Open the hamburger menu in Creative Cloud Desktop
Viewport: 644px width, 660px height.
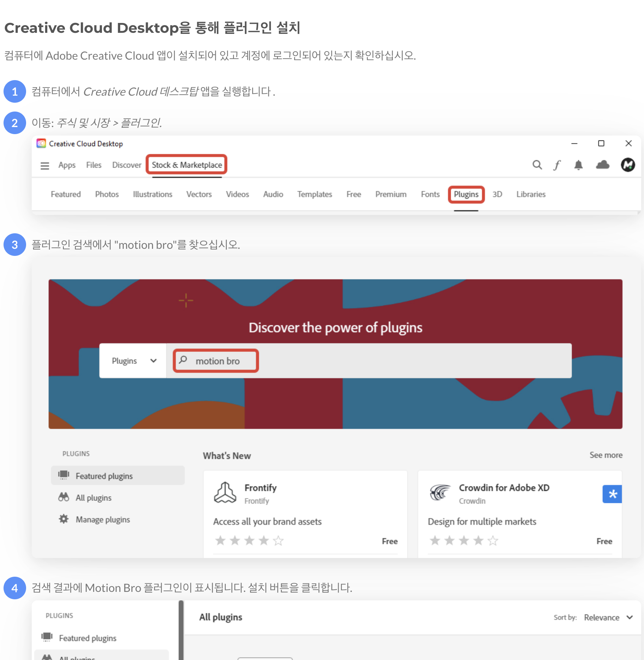point(45,166)
